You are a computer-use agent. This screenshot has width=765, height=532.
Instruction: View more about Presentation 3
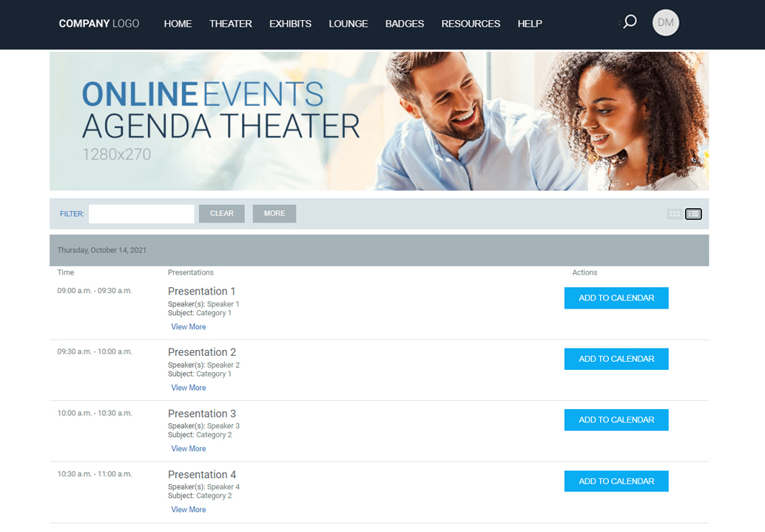pyautogui.click(x=189, y=448)
